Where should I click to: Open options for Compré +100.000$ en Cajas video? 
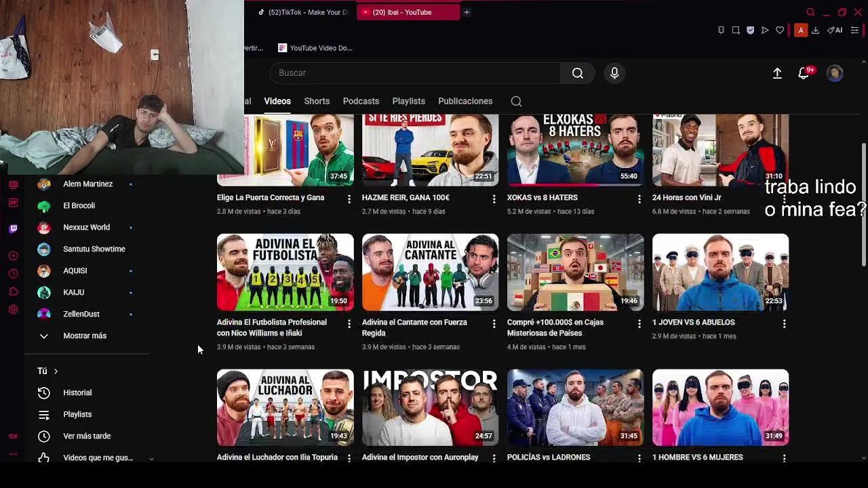coord(639,324)
